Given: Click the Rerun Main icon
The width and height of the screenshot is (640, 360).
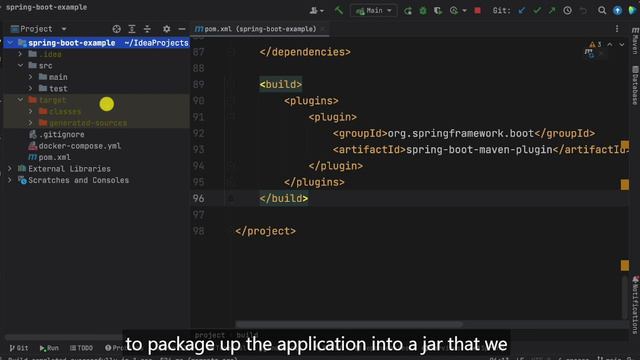Looking at the screenshot, I should (x=408, y=11).
